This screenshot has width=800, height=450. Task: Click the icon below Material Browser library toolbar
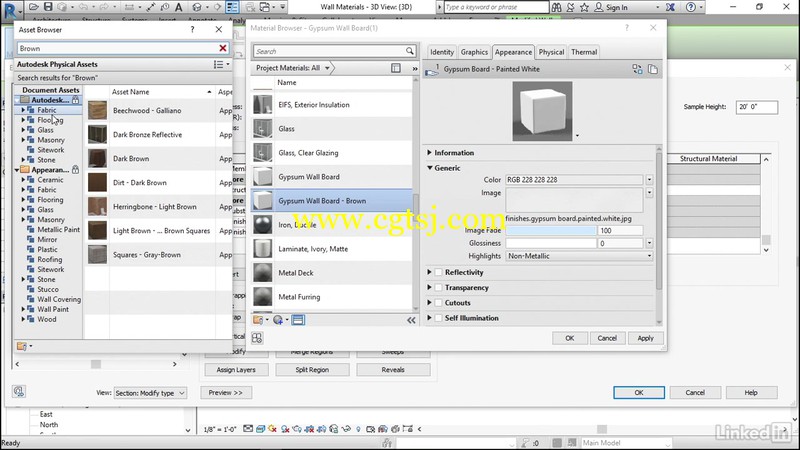[x=257, y=338]
